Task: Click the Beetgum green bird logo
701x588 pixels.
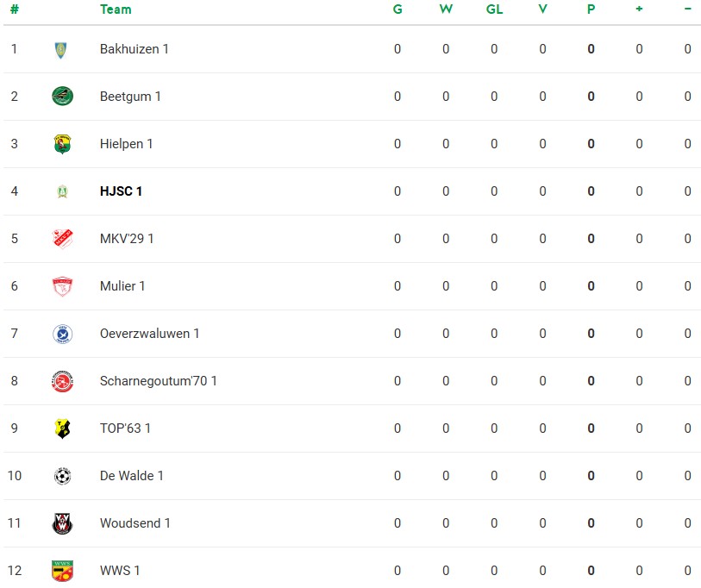Action: click(63, 97)
